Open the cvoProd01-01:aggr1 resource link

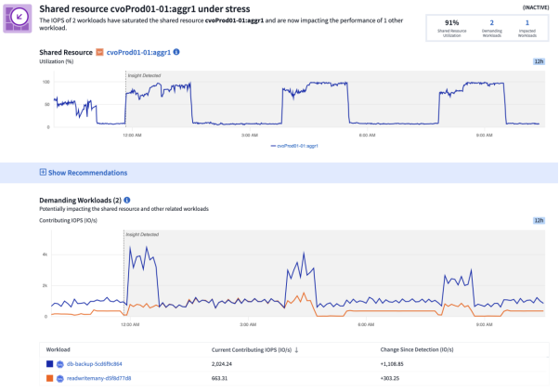point(138,52)
